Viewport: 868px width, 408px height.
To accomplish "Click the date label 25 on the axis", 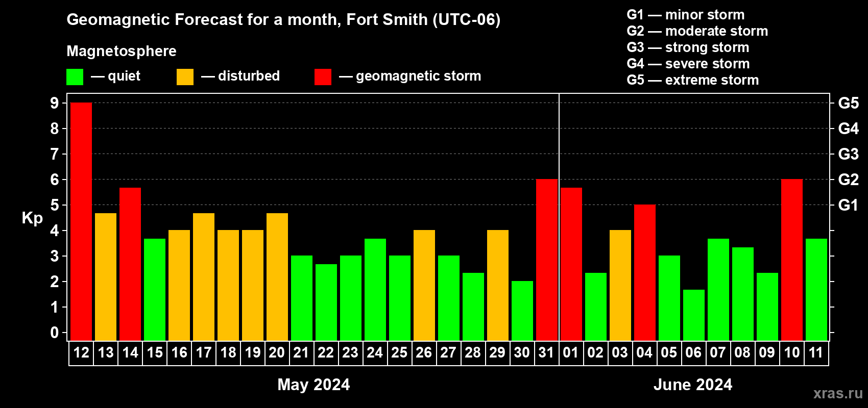I will pos(400,352).
